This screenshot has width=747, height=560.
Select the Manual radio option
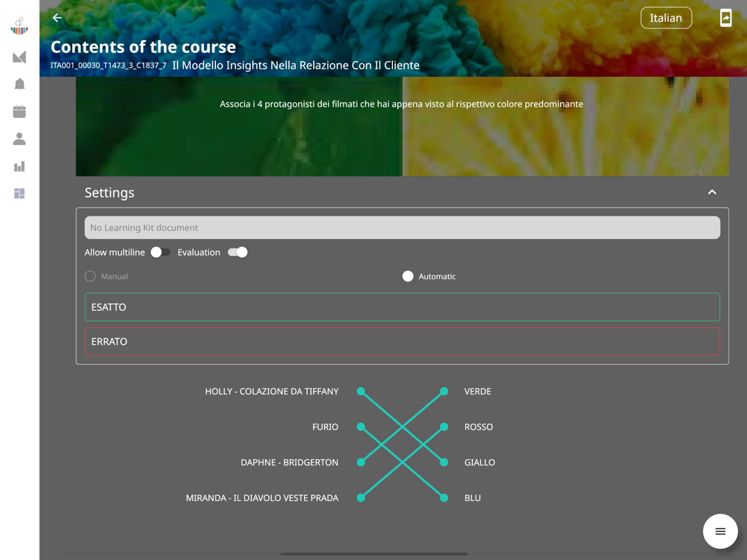(x=90, y=276)
